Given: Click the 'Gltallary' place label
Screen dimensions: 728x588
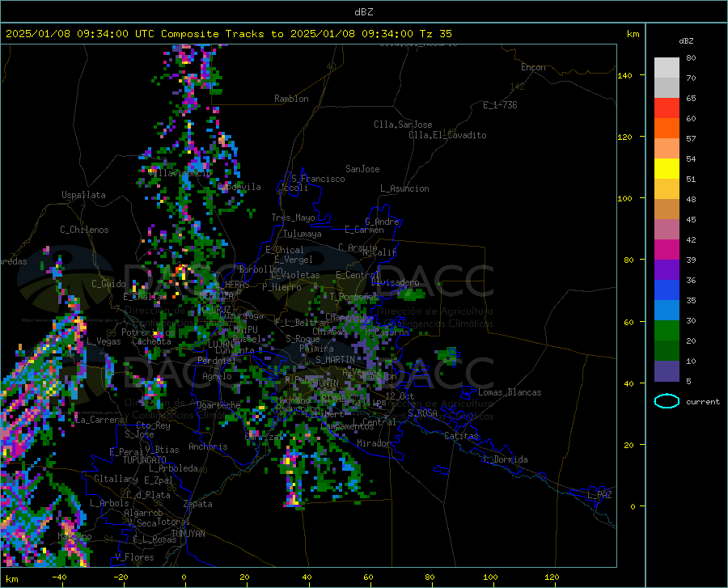Looking at the screenshot, I should pyautogui.click(x=116, y=479).
